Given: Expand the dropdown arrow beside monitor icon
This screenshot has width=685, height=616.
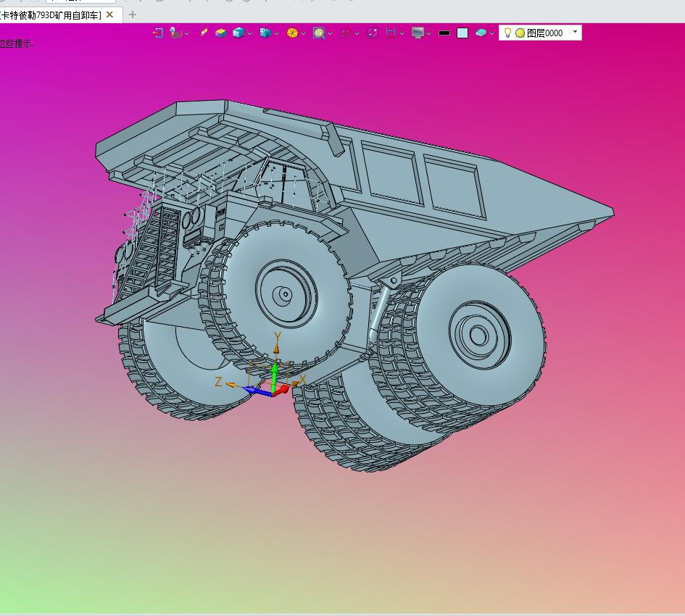Looking at the screenshot, I should [429, 33].
